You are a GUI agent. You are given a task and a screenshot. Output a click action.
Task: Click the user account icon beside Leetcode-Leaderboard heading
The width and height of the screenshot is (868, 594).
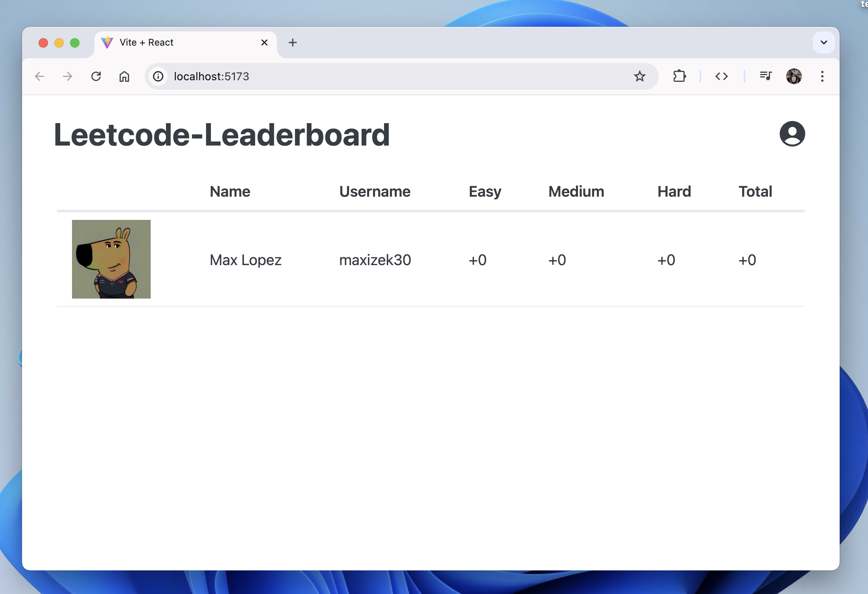point(792,134)
